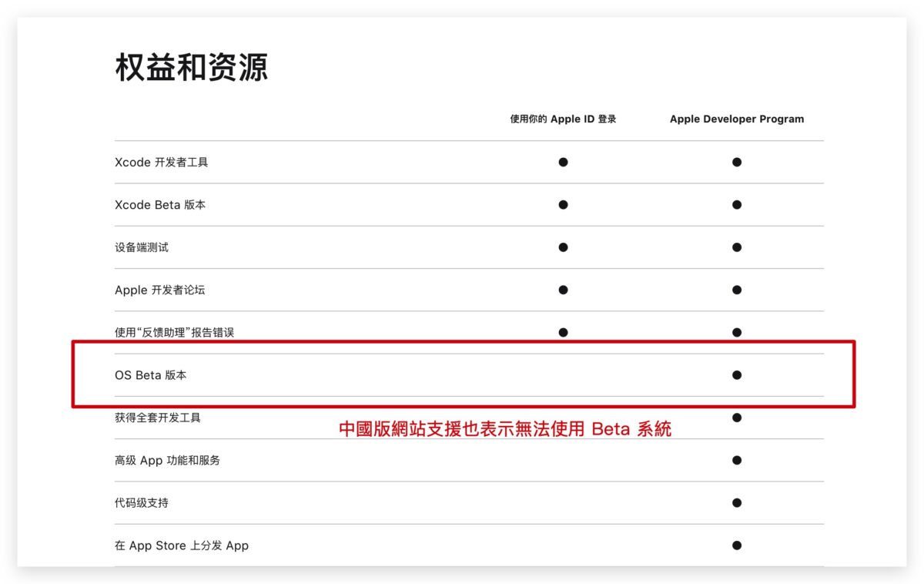The height and width of the screenshot is (584, 924).
Task: Select the OS Beta 版本 row label
Action: tap(151, 375)
